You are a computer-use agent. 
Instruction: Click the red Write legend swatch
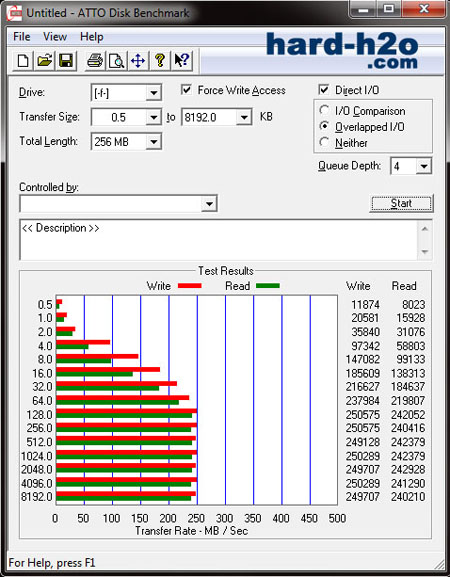189,286
